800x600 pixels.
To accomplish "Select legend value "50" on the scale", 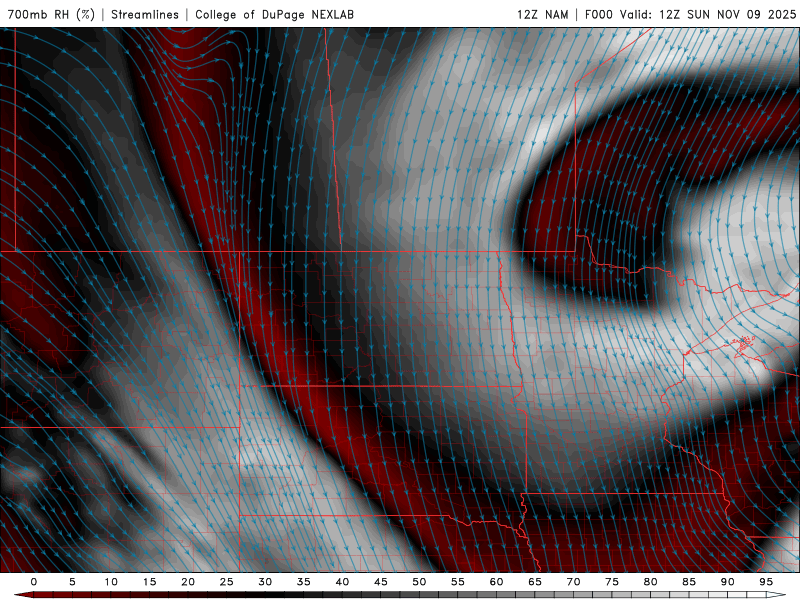I will (419, 582).
